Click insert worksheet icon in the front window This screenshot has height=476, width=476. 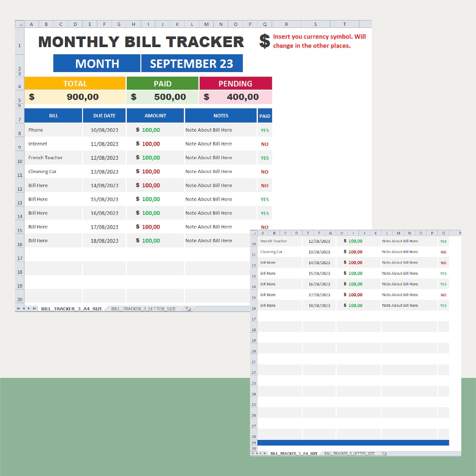pyautogui.click(x=383, y=453)
